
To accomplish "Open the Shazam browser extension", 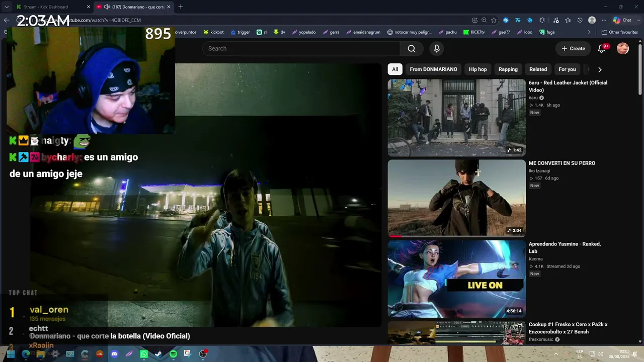I will [506, 20].
